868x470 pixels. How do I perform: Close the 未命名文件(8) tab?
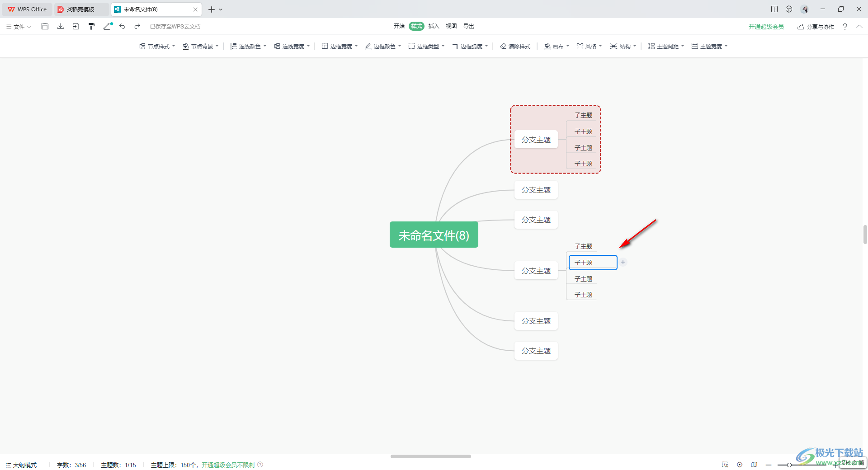(x=195, y=9)
